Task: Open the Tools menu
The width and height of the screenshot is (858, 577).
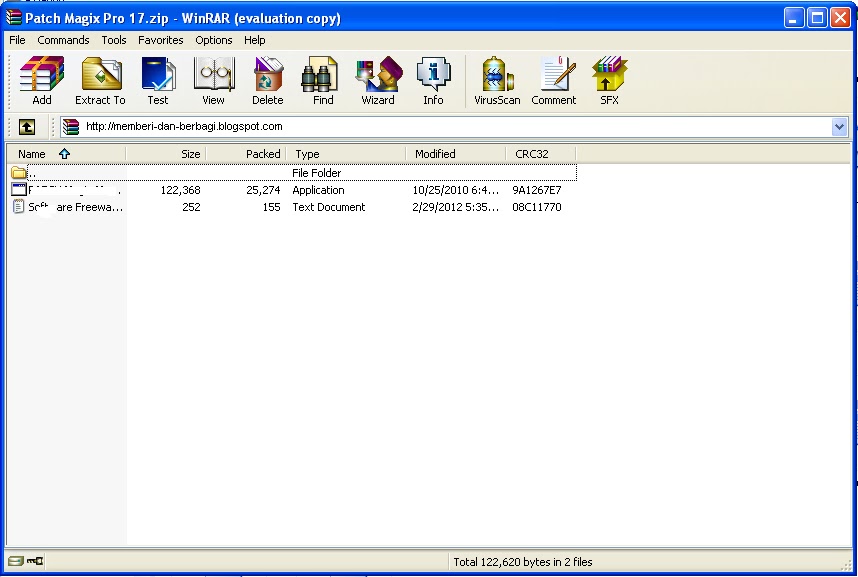Action: pyautogui.click(x=114, y=40)
